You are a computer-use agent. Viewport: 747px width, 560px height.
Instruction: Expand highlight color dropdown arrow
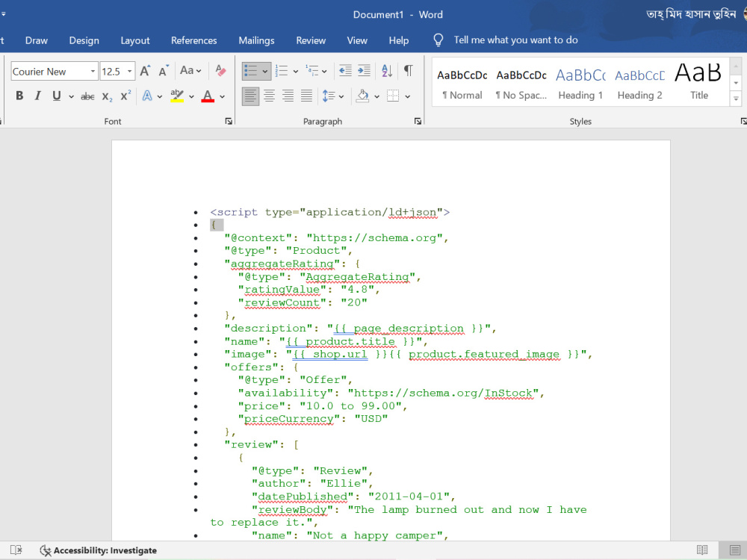point(191,96)
